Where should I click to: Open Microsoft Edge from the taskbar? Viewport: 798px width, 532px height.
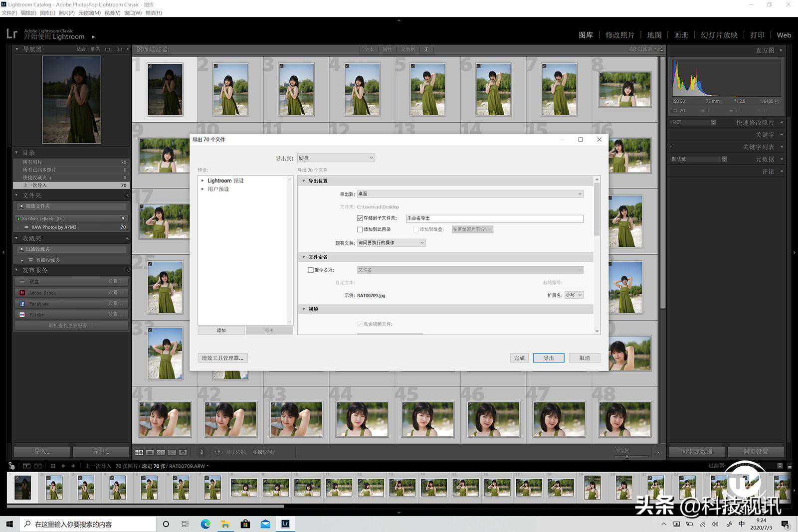click(x=205, y=524)
